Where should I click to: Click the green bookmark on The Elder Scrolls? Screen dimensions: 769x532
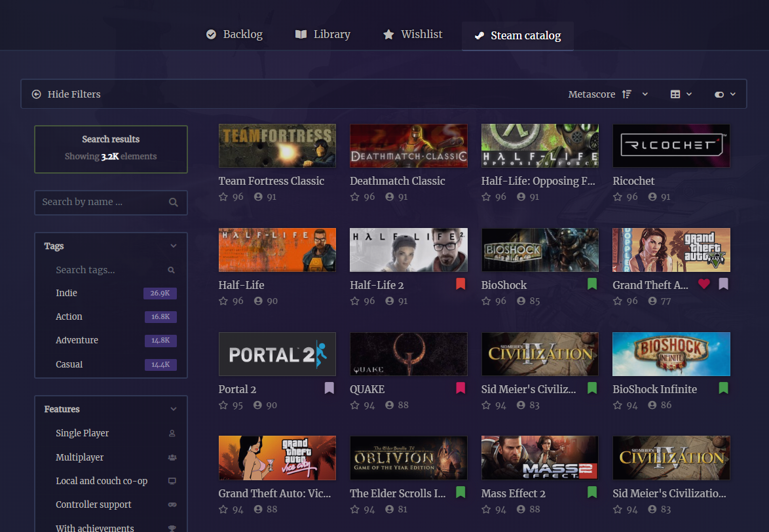(460, 492)
